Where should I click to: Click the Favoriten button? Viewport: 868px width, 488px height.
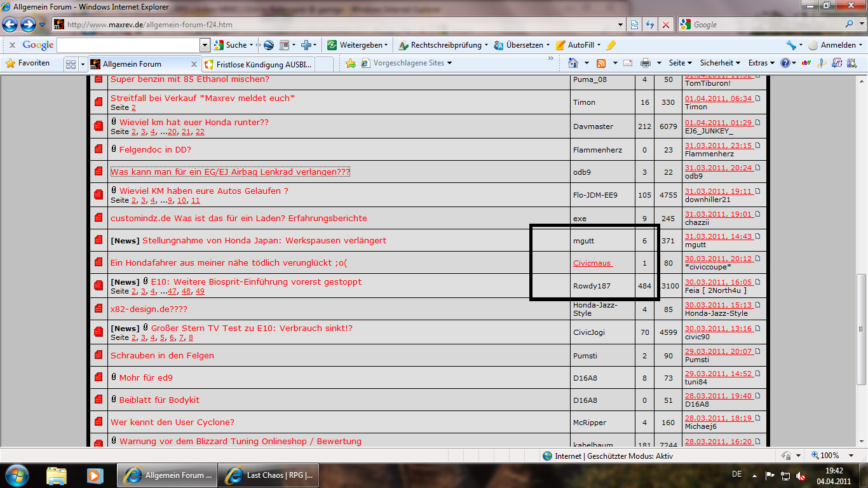point(28,63)
